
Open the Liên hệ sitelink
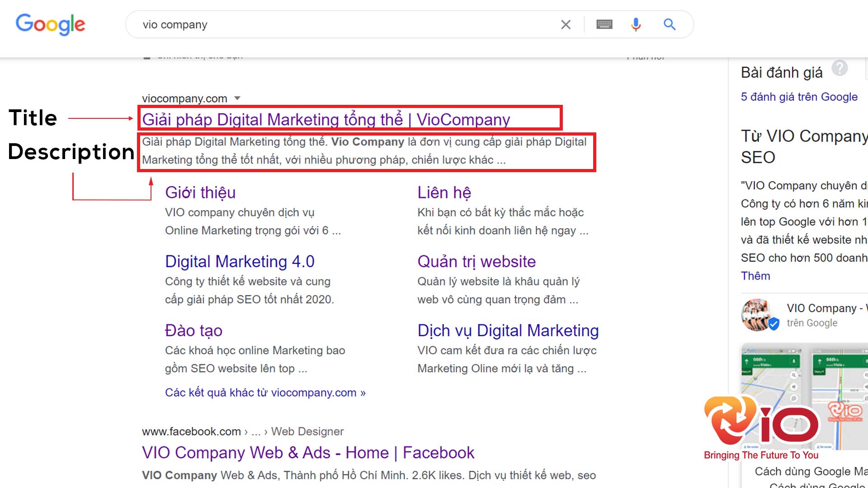[x=444, y=192]
